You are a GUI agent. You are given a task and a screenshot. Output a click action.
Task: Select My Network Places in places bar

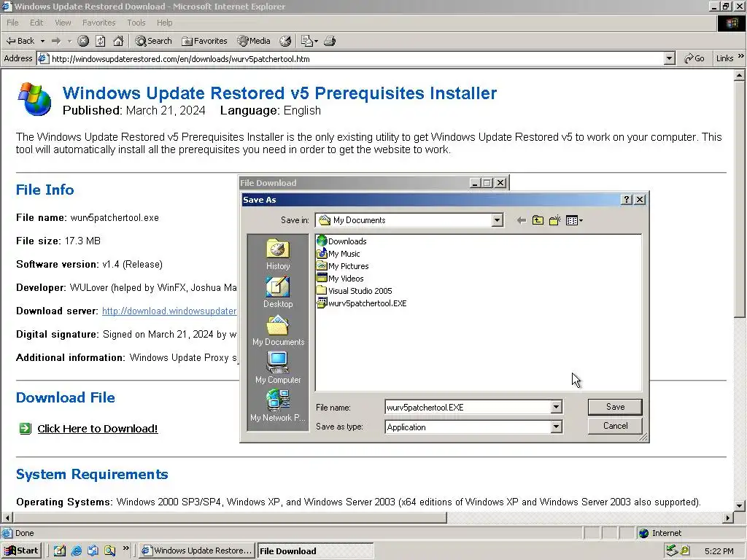pyautogui.click(x=278, y=405)
